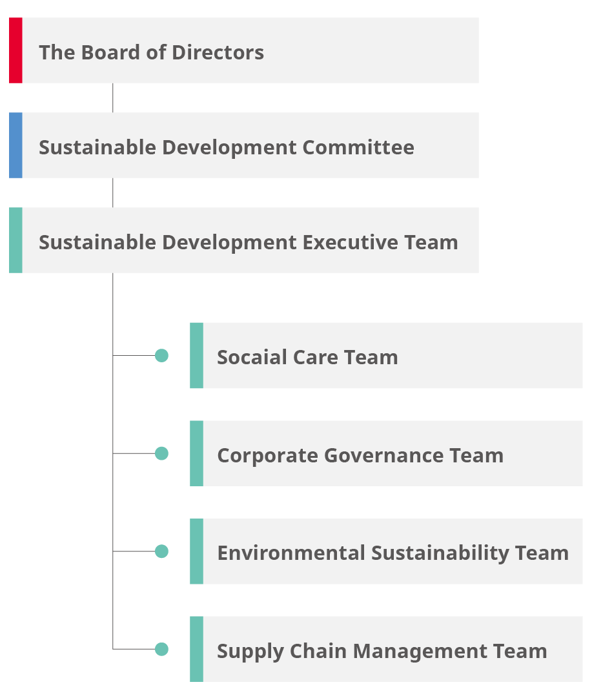Screen dimensions: 592x700
Task: Click the teal dot for Socaial Care Team
Action: click(x=161, y=356)
